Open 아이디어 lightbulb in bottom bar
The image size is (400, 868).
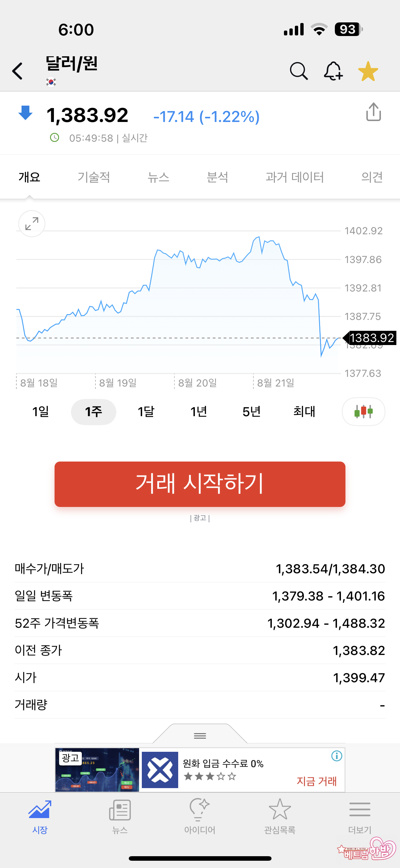coord(200,815)
